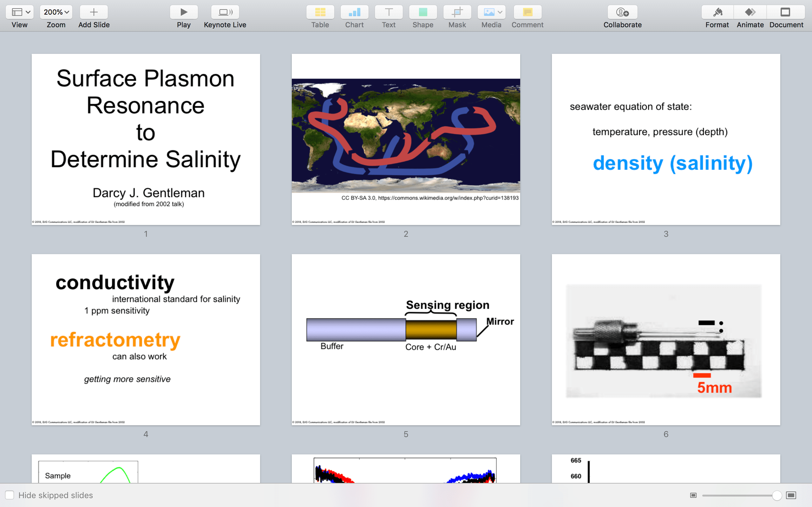Click the Comment toolbar icon

pos(527,12)
